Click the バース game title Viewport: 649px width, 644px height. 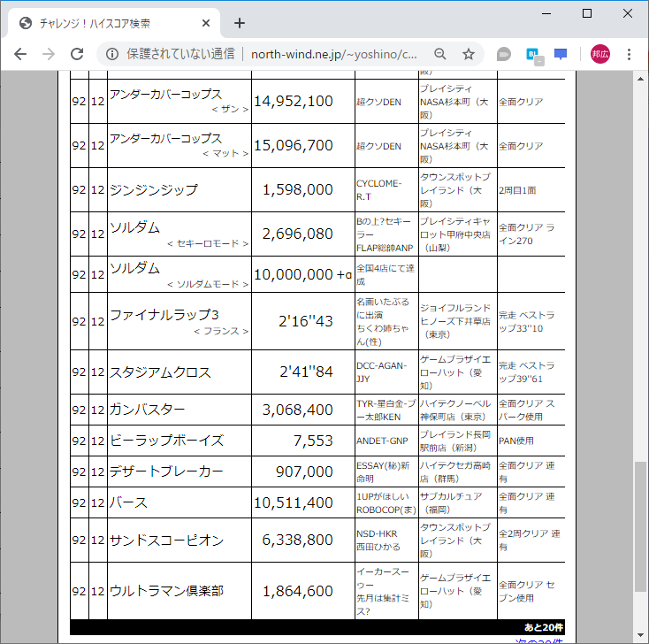pos(128,502)
